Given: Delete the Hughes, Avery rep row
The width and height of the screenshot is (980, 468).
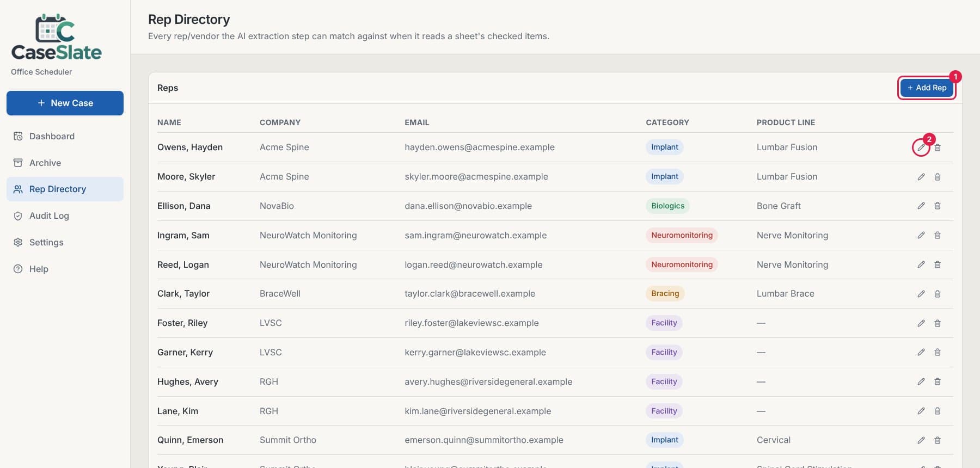Looking at the screenshot, I should (938, 381).
